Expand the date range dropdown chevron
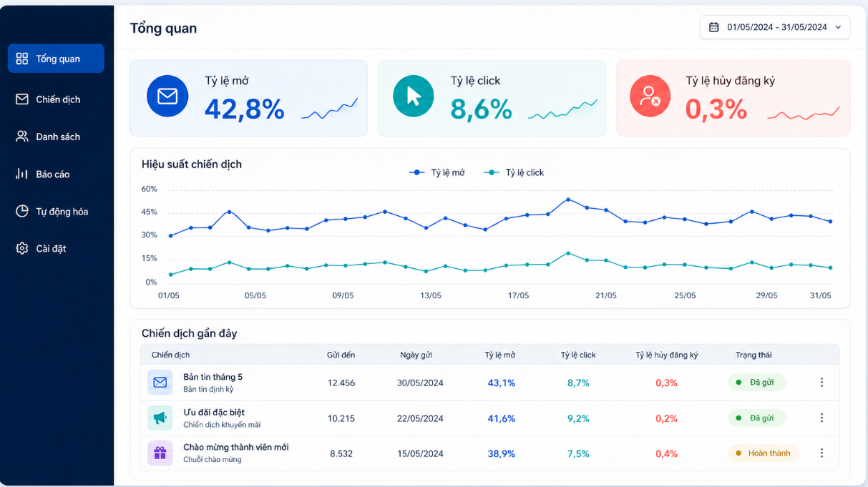868x487 pixels. point(838,27)
